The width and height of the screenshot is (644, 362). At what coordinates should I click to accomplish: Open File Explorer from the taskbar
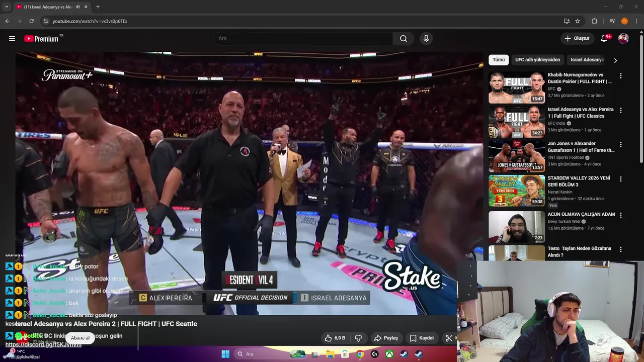tap(331, 354)
